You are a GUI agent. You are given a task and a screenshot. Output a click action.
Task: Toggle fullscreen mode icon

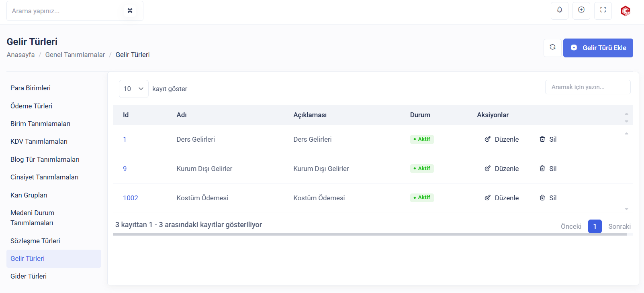click(603, 10)
